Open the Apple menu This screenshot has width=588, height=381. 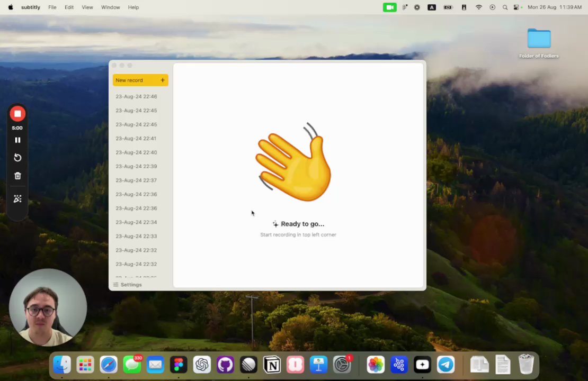click(x=11, y=7)
